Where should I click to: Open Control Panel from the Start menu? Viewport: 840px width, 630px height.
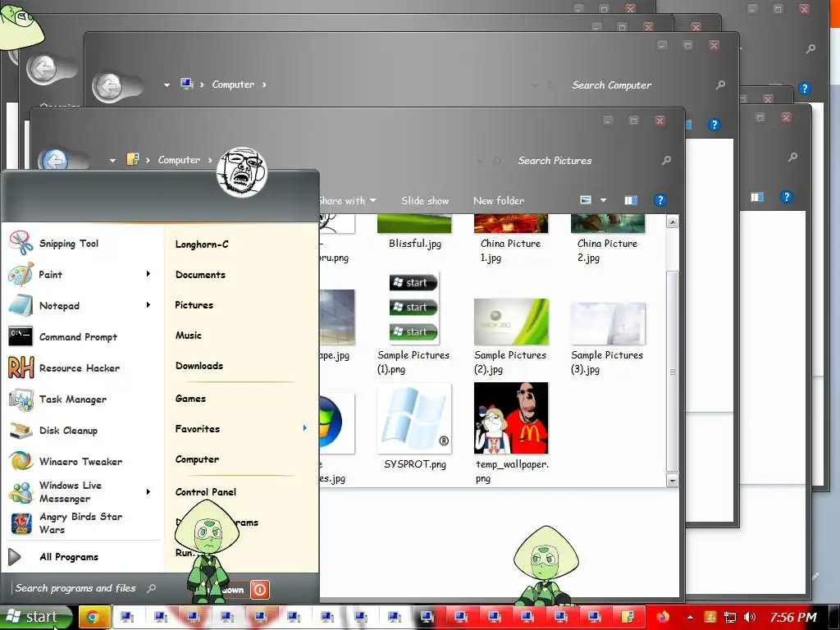(206, 492)
